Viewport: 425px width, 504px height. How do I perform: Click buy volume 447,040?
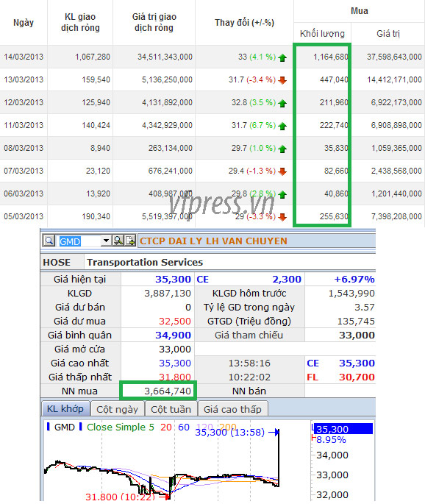coord(334,79)
